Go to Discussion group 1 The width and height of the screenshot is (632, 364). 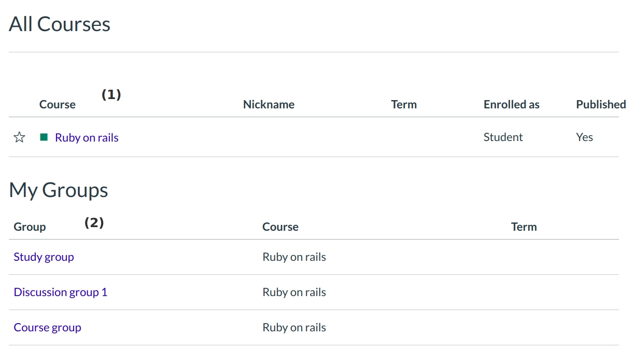point(60,292)
